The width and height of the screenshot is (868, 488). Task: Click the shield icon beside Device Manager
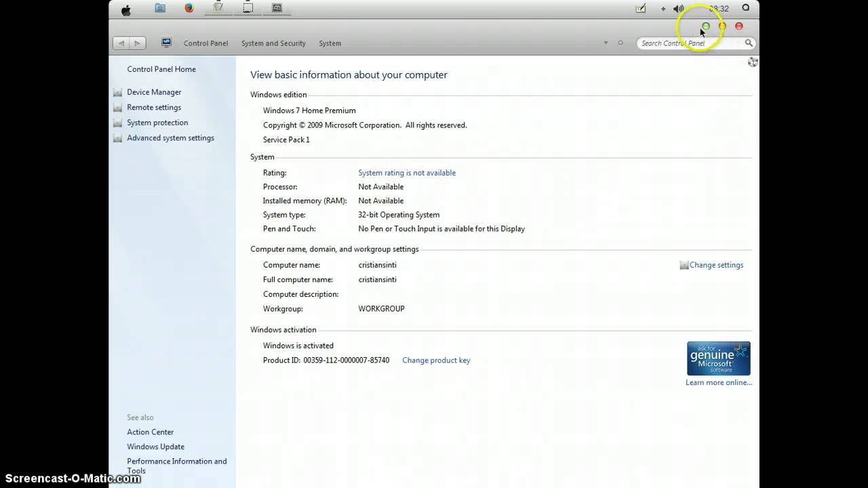(x=118, y=92)
